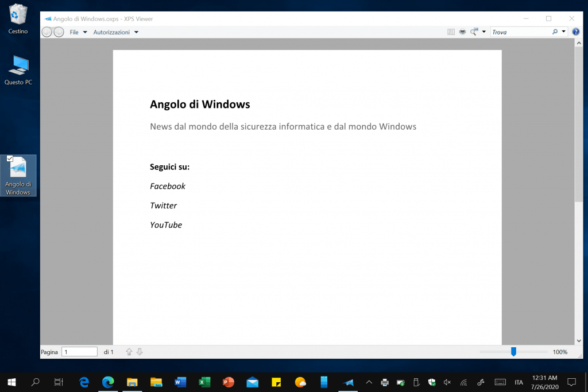Click the outline view icon in toolbar
This screenshot has width=588, height=392.
click(451, 32)
